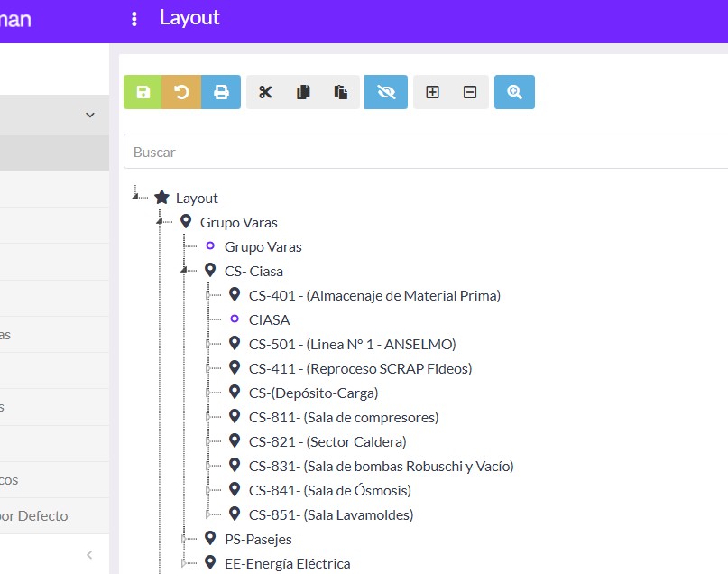Click the Buscar search field
The width and height of the screenshot is (728, 574).
pos(424,152)
